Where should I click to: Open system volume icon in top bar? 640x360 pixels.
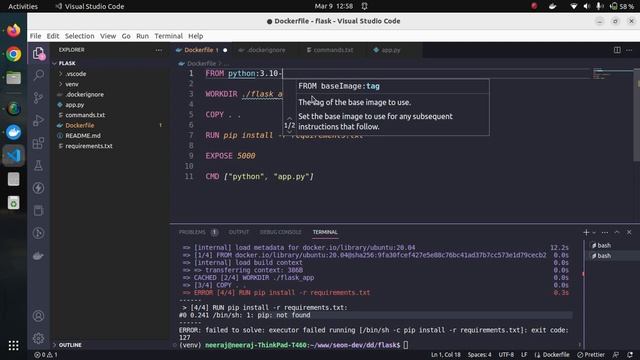(x=587, y=6)
